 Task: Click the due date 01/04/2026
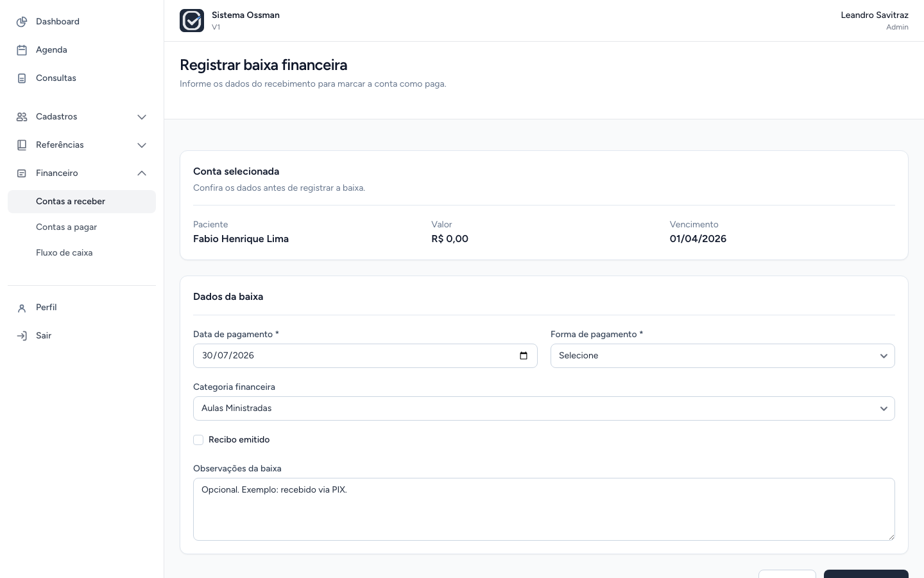click(698, 239)
